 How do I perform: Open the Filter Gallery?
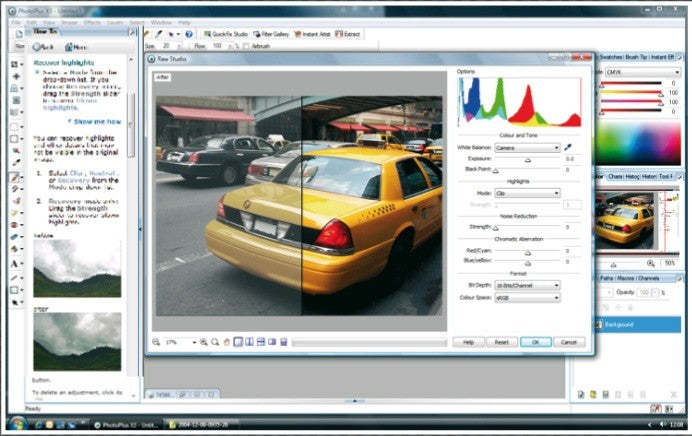tap(271, 34)
